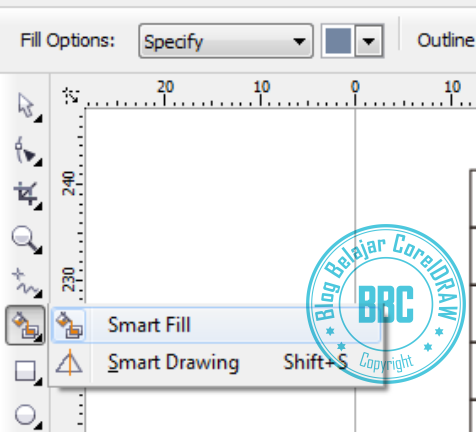Click the ruler origin corner icon
Image resolution: width=476 pixels, height=432 pixels.
(71, 96)
